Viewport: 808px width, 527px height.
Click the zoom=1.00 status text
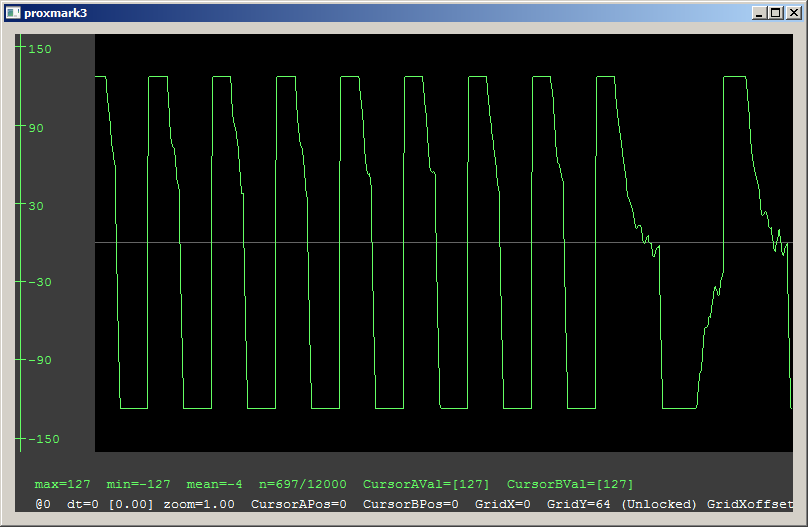[x=199, y=504]
